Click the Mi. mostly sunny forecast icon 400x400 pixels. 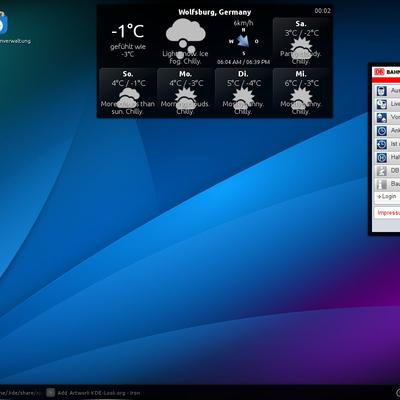point(301,98)
